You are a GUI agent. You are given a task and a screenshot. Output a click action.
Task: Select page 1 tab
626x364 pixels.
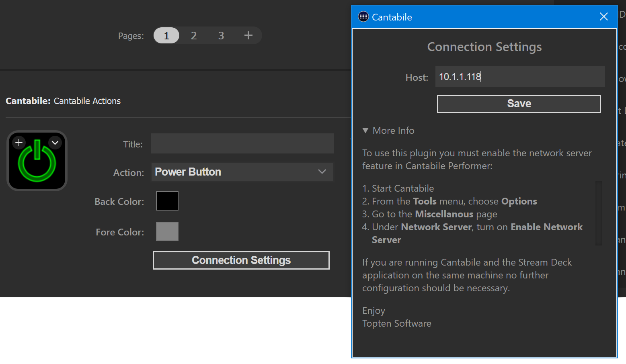pyautogui.click(x=166, y=36)
